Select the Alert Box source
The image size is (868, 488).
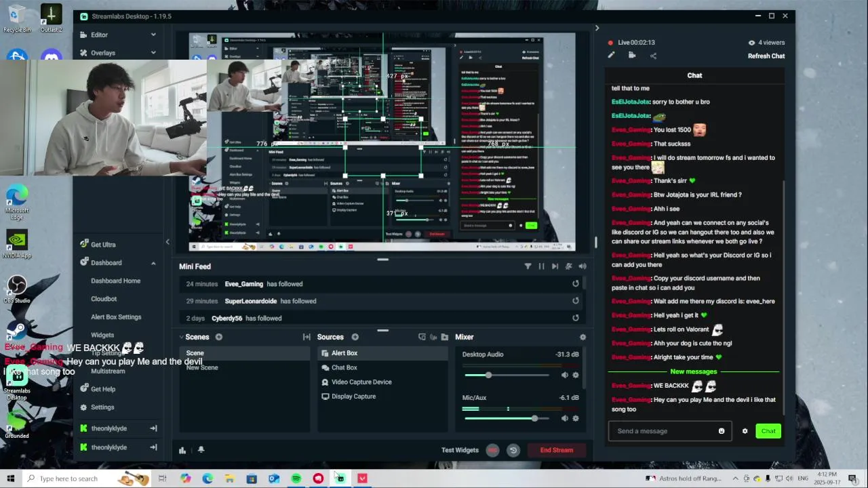[383, 353]
